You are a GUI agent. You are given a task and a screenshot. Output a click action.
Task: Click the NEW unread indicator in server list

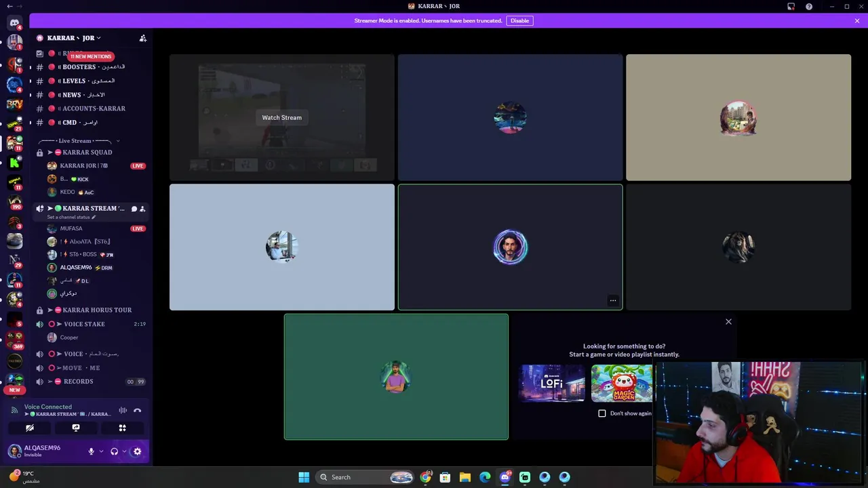pyautogui.click(x=14, y=390)
